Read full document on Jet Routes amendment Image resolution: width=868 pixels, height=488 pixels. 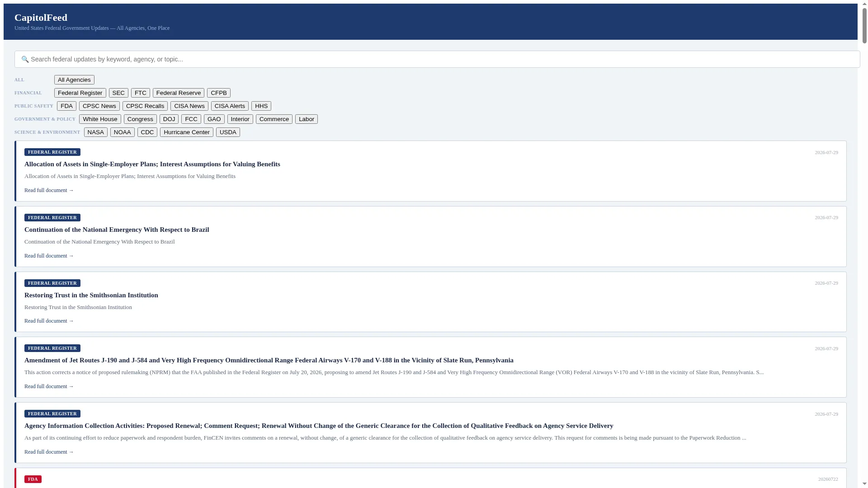point(49,386)
